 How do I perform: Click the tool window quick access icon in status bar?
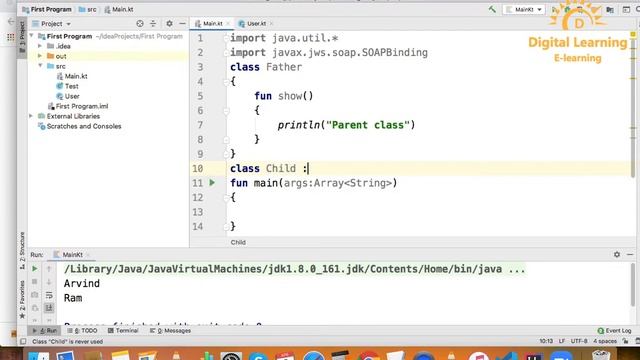click(x=23, y=342)
